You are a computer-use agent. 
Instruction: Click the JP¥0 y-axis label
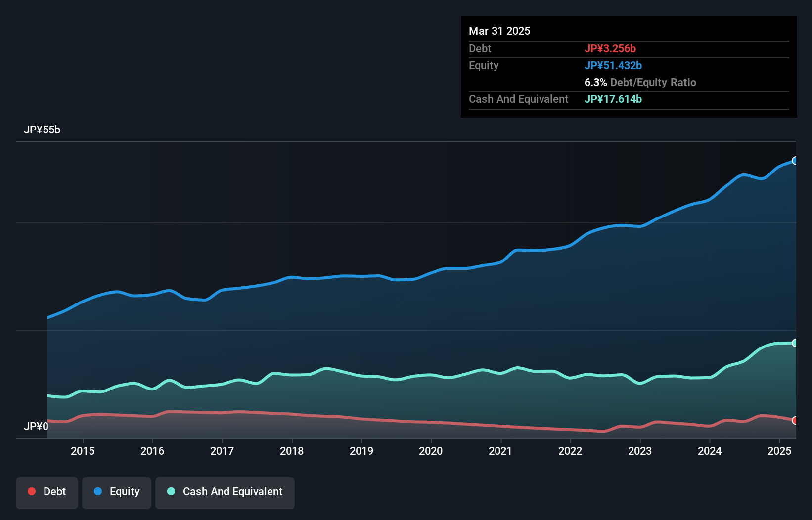click(36, 426)
